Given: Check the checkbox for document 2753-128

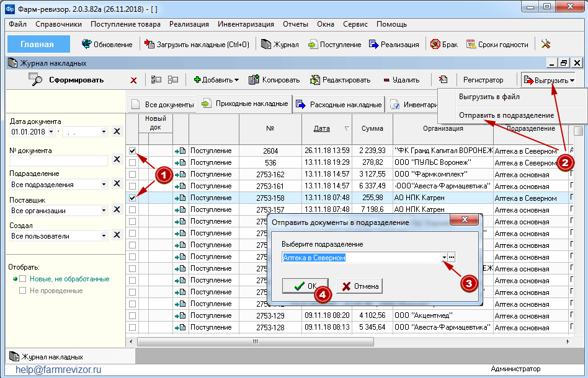Looking at the screenshot, I should 132,327.
